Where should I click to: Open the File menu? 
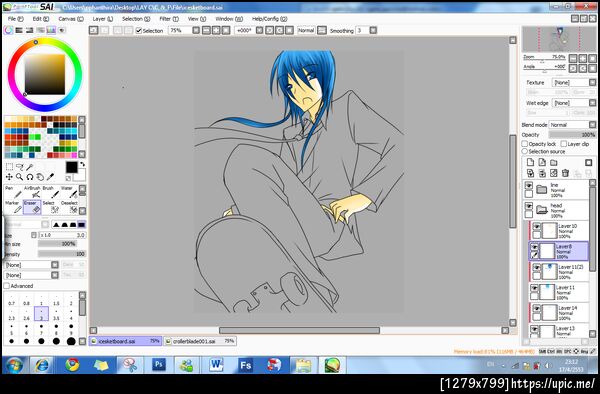coord(15,19)
